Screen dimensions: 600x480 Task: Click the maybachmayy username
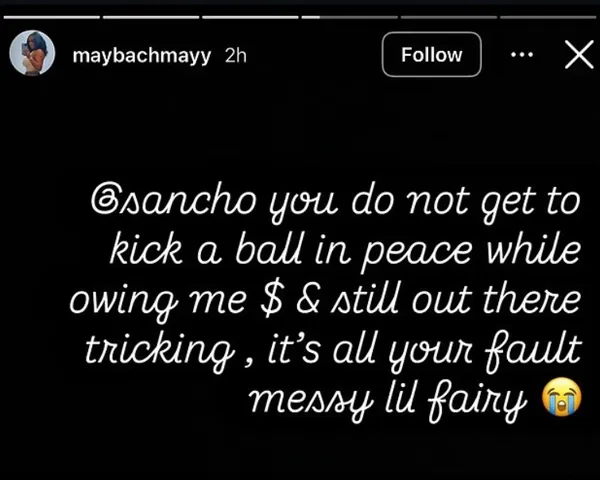[x=142, y=56]
